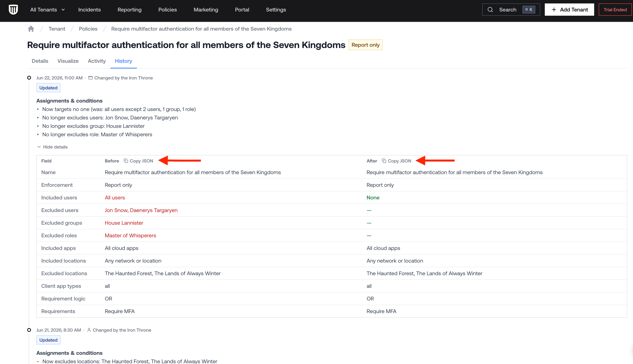Click the 'Requirement logic' field label
633x364 pixels.
tap(63, 299)
